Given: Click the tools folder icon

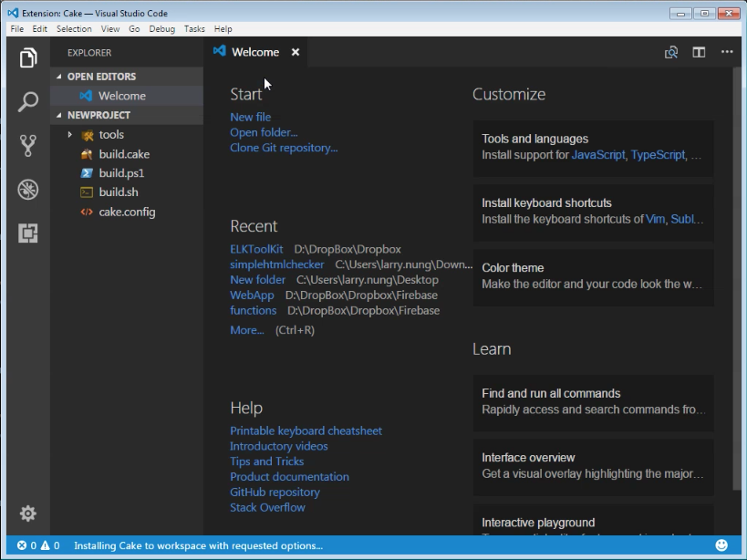Looking at the screenshot, I should [x=88, y=135].
